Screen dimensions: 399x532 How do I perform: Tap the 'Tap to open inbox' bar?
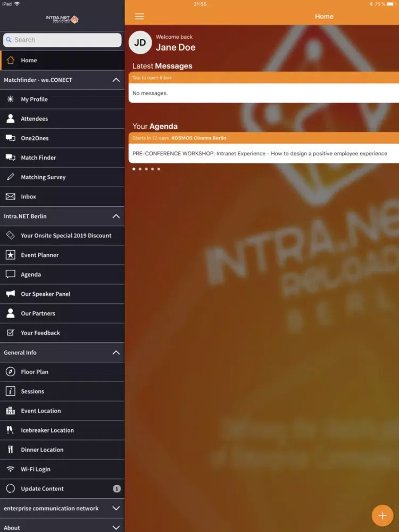264,78
